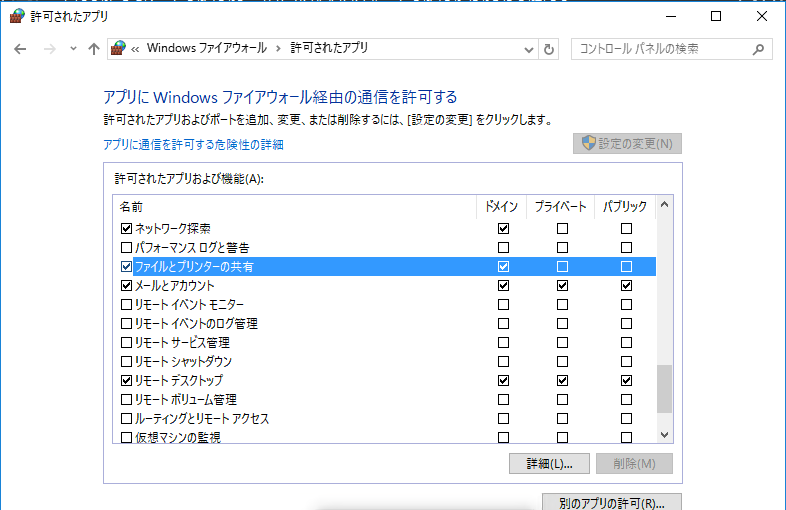Click the 設定の変更(N) button
The width and height of the screenshot is (786, 510).
click(x=627, y=143)
